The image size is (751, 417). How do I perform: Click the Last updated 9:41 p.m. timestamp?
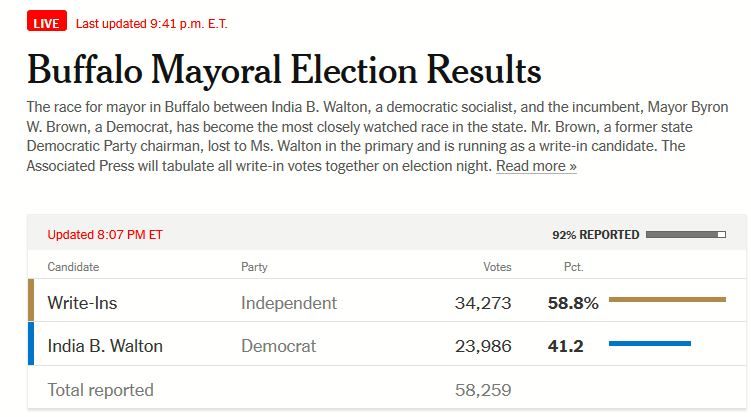pos(158,22)
